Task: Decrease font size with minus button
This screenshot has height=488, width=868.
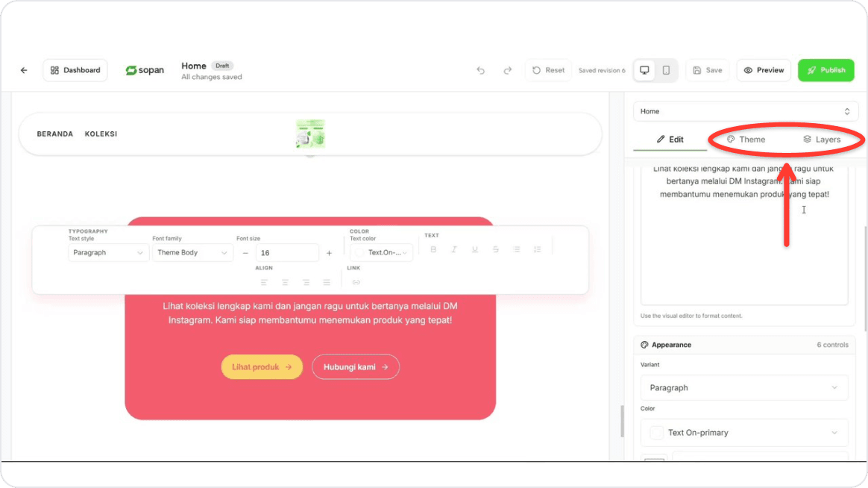Action: tap(245, 253)
